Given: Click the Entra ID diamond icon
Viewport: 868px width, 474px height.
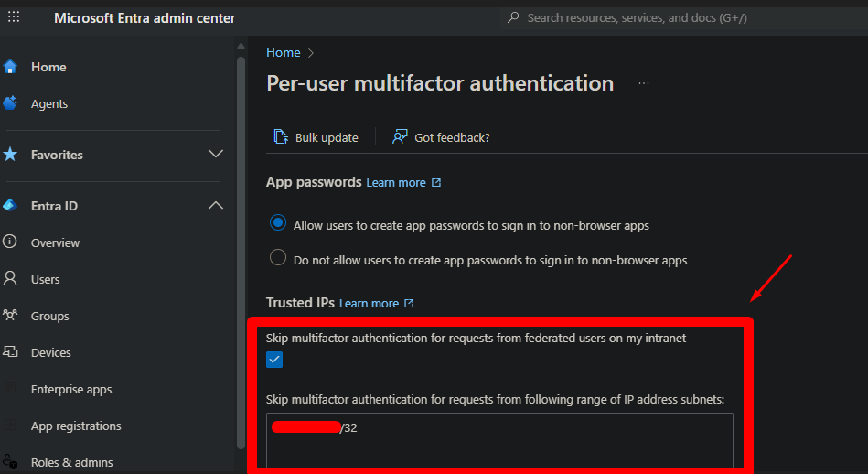Looking at the screenshot, I should click(x=10, y=206).
